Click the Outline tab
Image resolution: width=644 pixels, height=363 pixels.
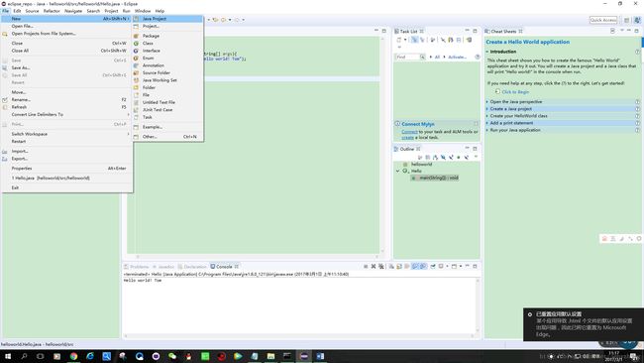pyautogui.click(x=407, y=149)
